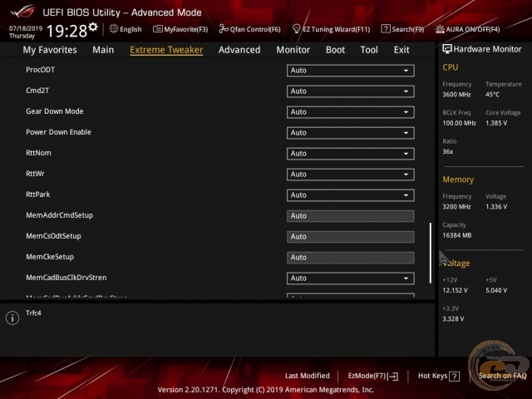Image resolution: width=532 pixels, height=399 pixels.
Task: Click the MemCsOdtSetup input field
Action: 351,237
